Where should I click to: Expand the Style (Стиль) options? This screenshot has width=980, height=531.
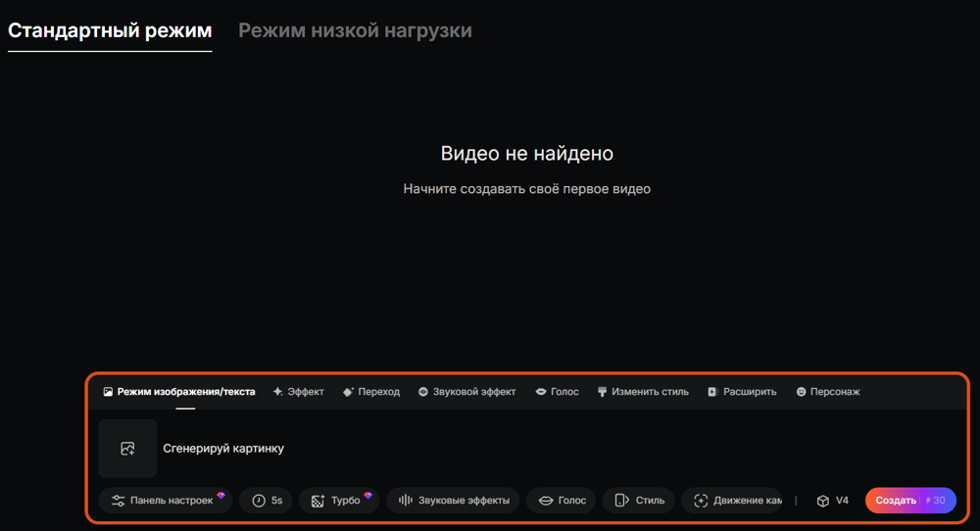point(639,501)
